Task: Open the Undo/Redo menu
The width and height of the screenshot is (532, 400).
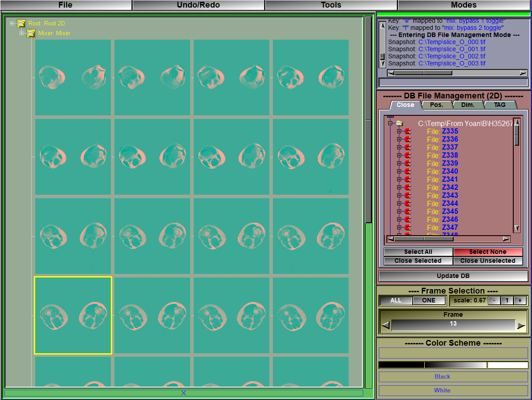Action: (x=199, y=5)
